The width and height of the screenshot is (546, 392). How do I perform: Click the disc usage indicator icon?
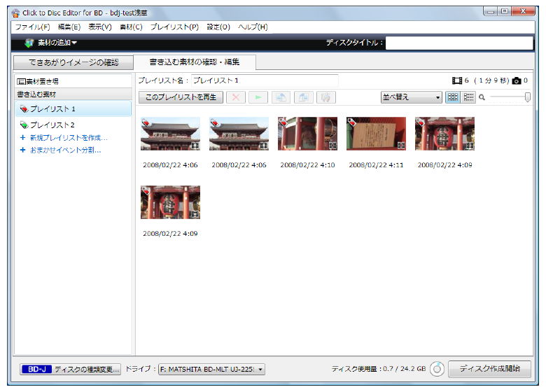click(437, 369)
